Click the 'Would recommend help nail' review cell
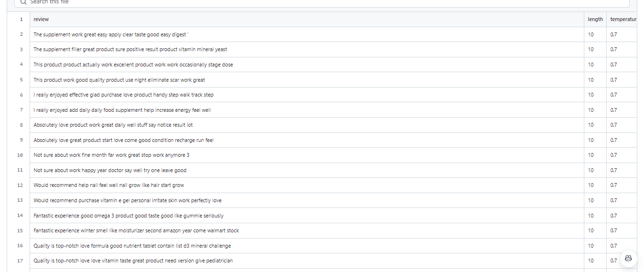 pyautogui.click(x=108, y=185)
